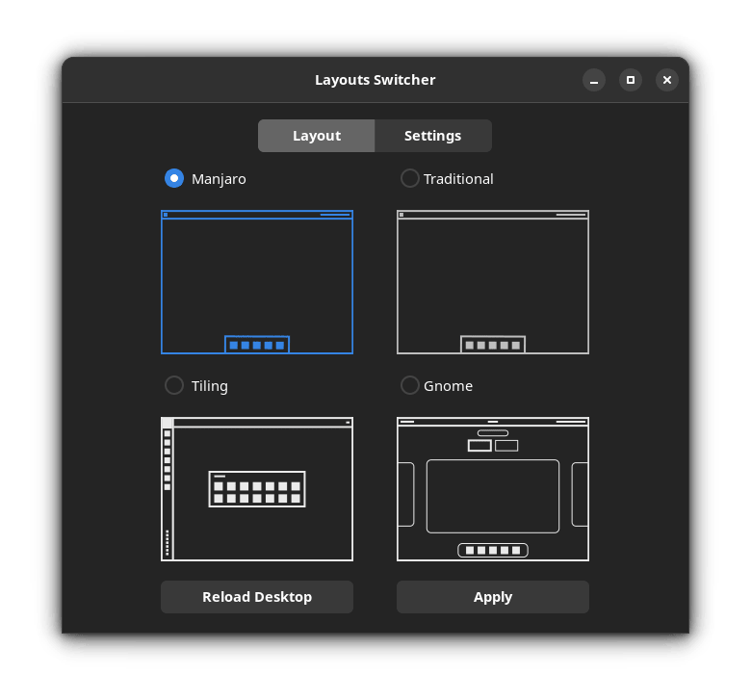Screen dimensions: 751x700
Task: Click the blue dock icon in Manjaro preview
Action: pyautogui.click(x=257, y=345)
